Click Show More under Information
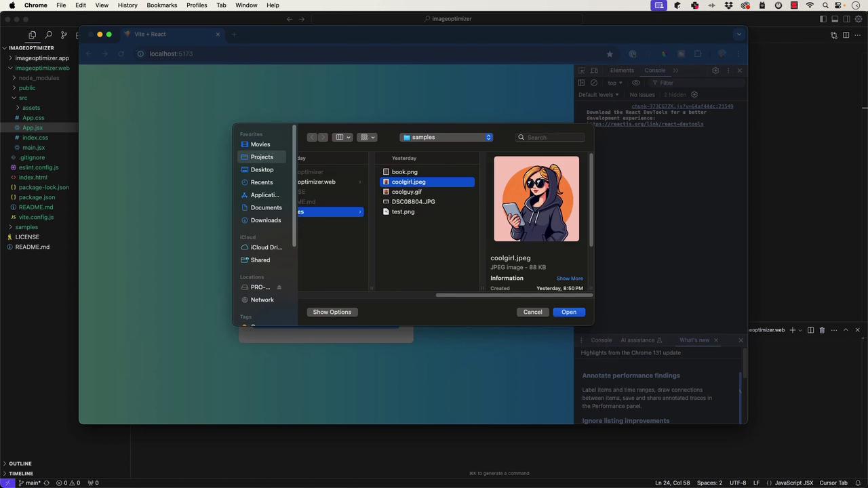Viewport: 868px width, 488px height. coord(570,279)
